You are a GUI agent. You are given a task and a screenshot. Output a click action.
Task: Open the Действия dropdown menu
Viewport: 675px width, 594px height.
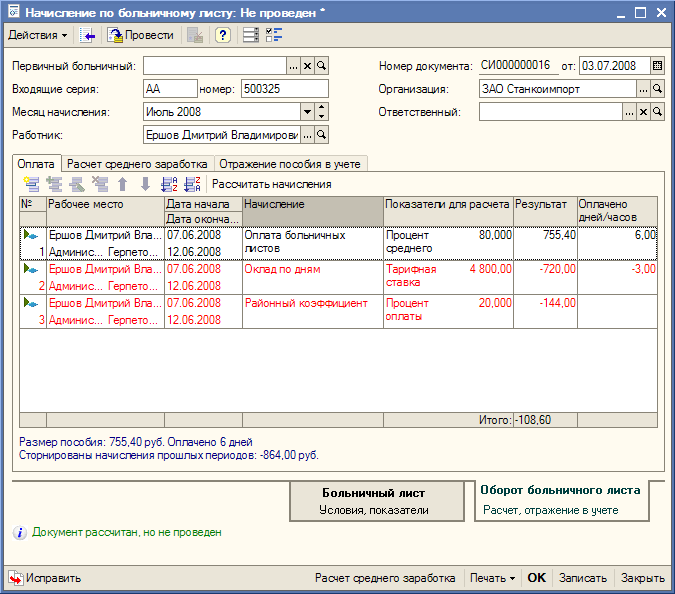point(38,35)
